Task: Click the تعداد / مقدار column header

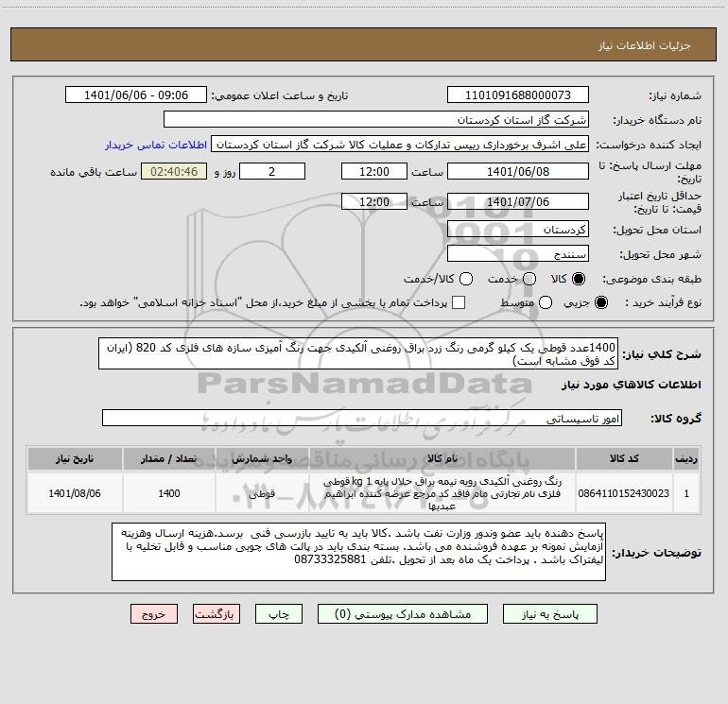Action: point(168,458)
